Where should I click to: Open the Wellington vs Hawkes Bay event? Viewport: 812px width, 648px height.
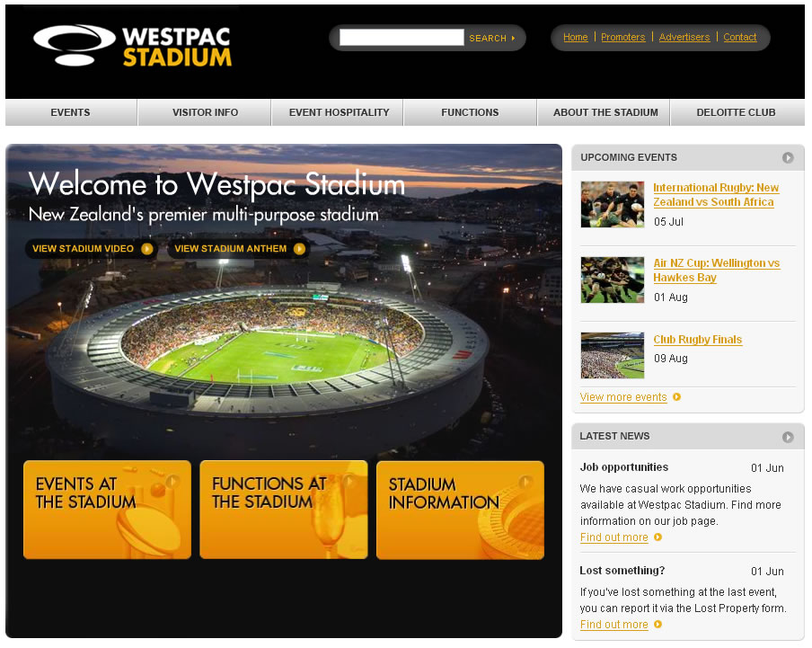coord(716,271)
